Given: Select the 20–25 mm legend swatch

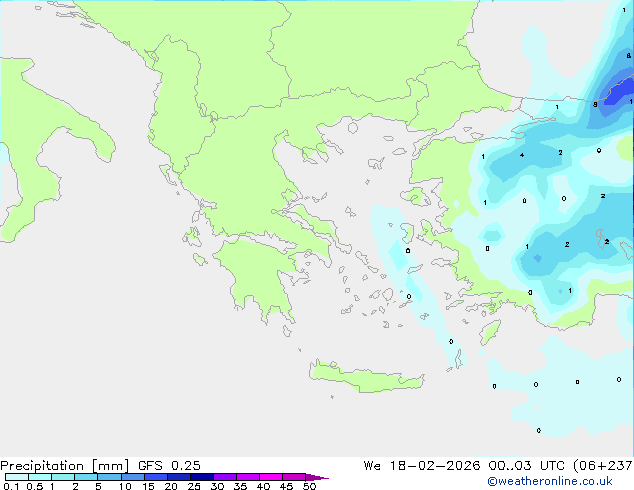Looking at the screenshot, I should tap(178, 477).
